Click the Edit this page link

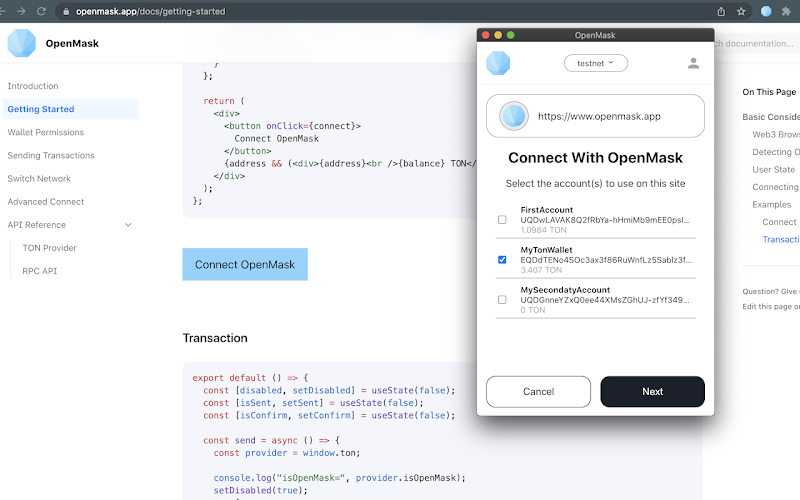771,306
